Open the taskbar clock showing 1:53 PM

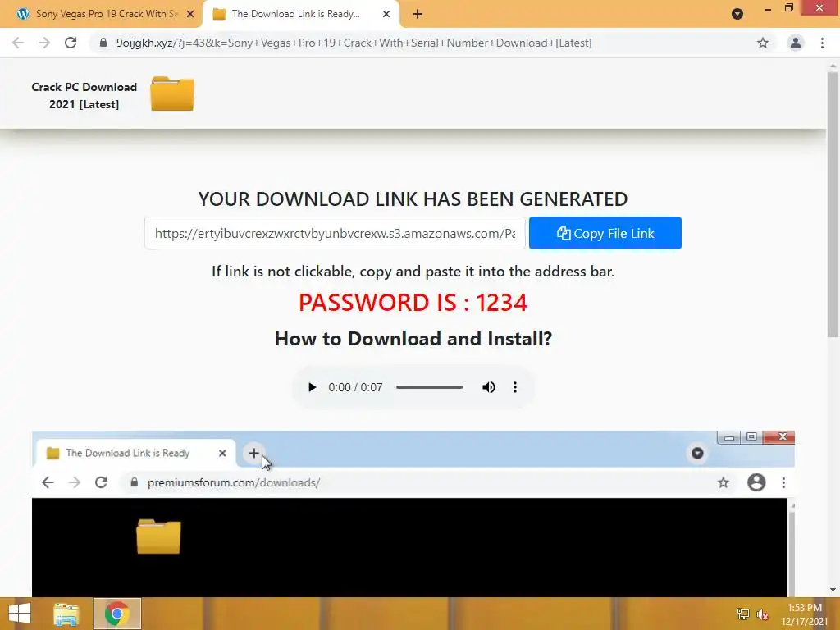coord(805,614)
